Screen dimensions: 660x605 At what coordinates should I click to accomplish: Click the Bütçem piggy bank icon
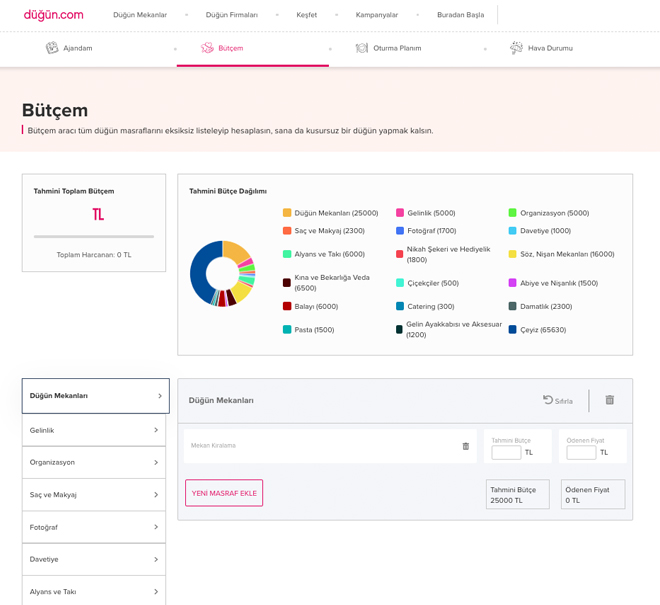pos(207,48)
